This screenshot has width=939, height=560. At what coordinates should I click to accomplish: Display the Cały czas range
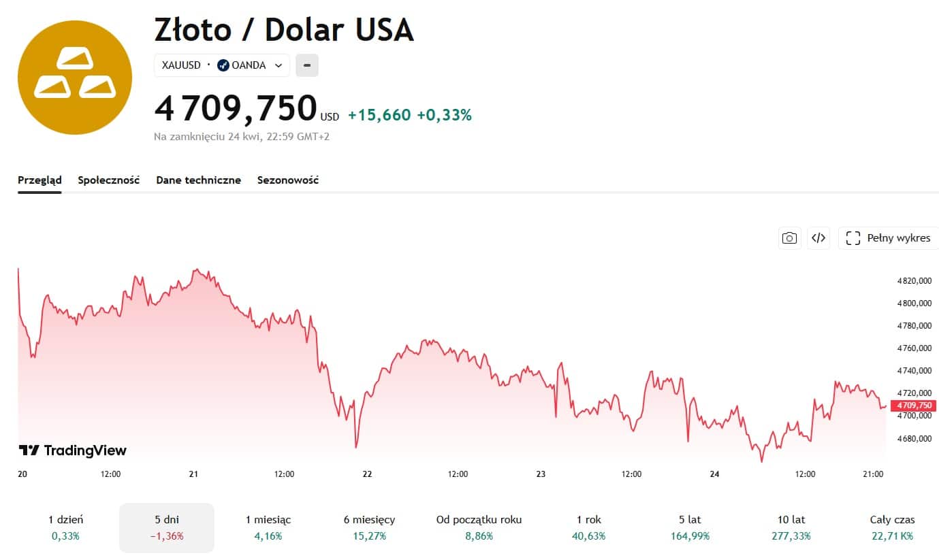click(892, 527)
